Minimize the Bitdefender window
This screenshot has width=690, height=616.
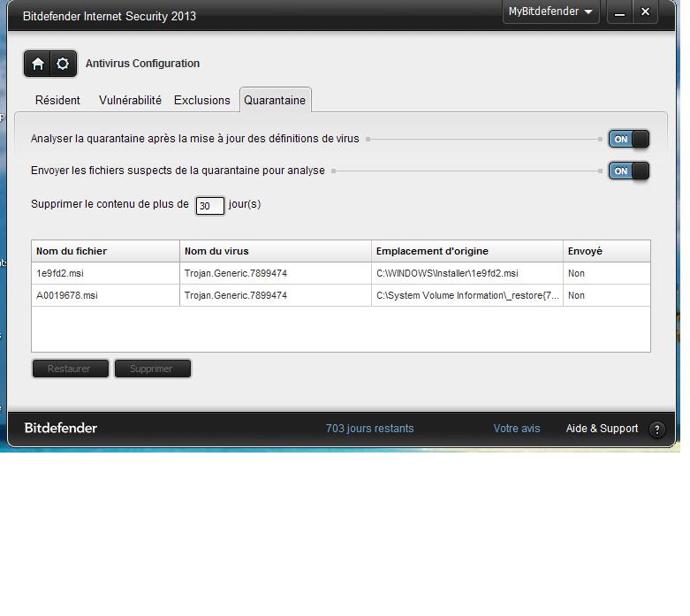click(619, 11)
